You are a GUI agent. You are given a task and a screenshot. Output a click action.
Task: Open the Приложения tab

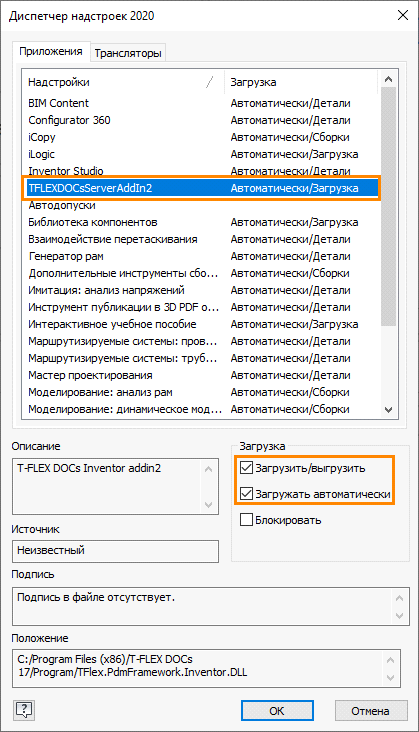51,51
